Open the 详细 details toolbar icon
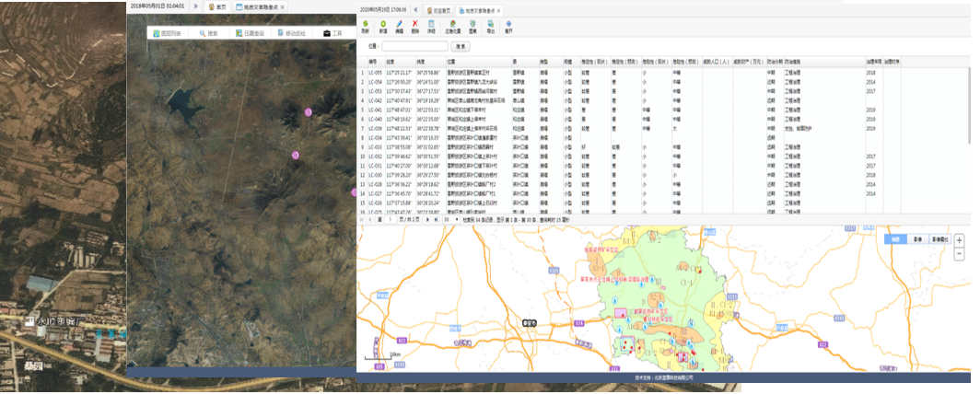The image size is (980, 394). coord(431,26)
